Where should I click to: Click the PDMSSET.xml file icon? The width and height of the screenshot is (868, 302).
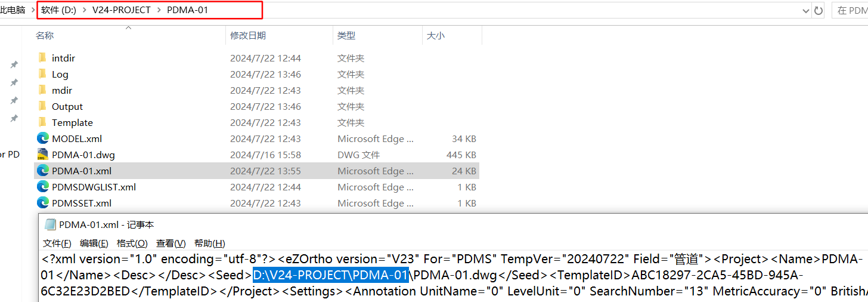(42, 203)
